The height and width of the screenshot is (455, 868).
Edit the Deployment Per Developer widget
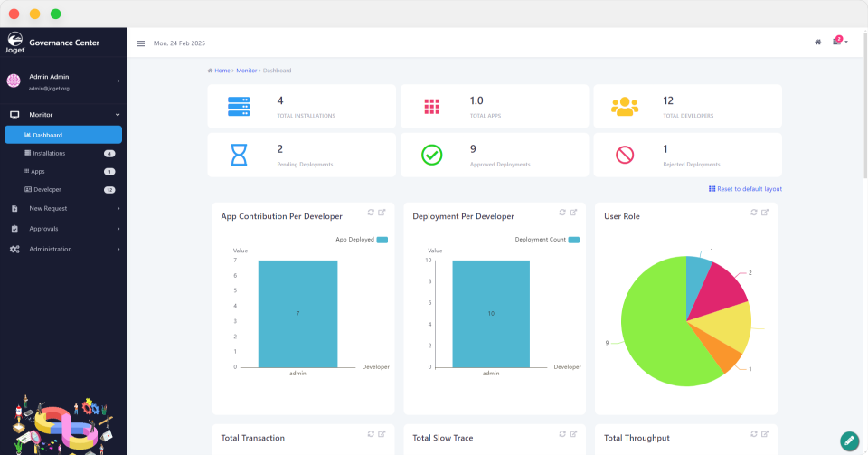(x=573, y=213)
